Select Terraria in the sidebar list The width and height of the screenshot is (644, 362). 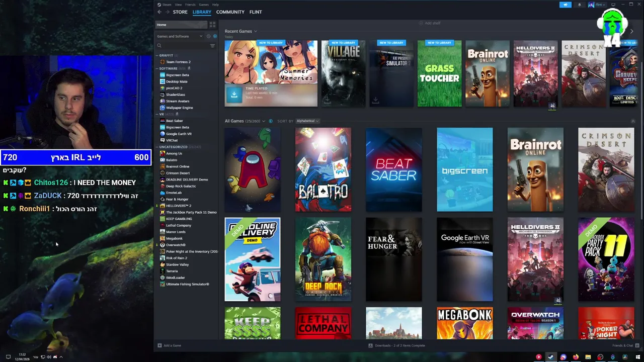coord(172,271)
